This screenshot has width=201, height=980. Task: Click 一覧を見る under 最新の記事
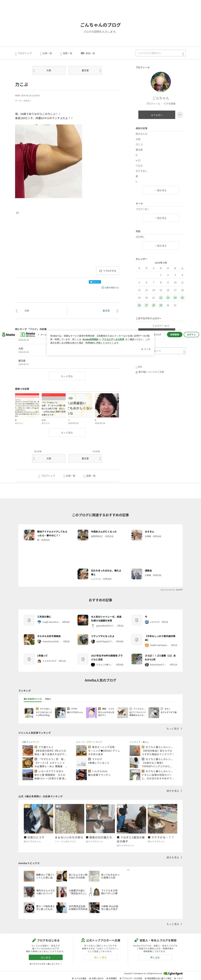(x=161, y=190)
